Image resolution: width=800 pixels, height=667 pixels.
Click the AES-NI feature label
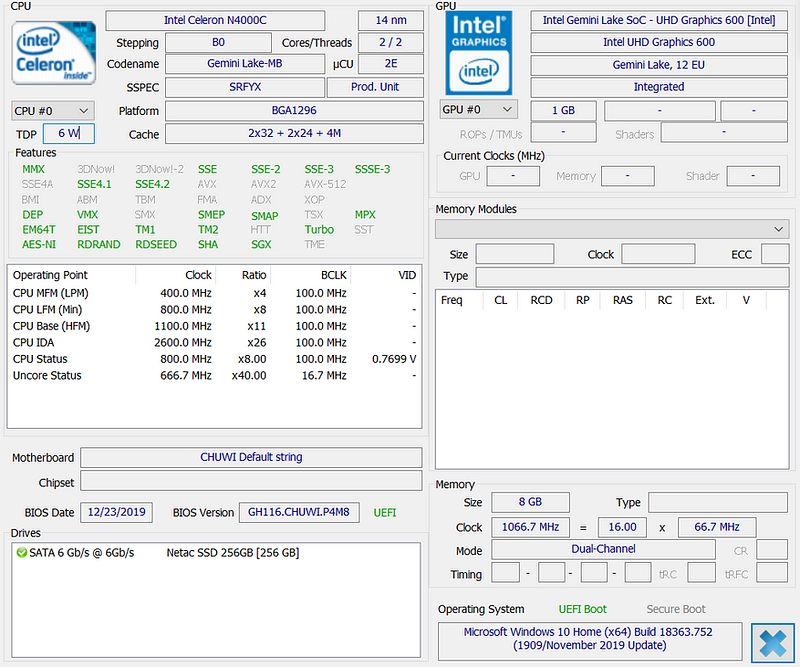[39, 245]
